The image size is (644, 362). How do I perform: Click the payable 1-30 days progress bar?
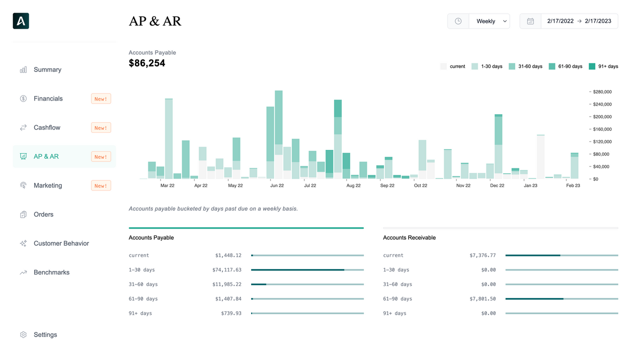[x=307, y=270]
